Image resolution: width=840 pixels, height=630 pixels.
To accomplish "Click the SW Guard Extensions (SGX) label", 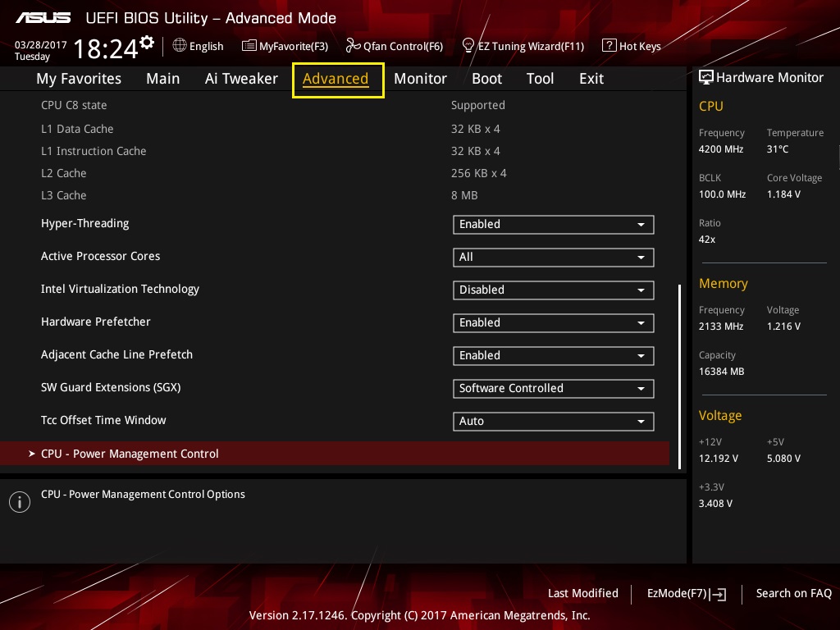I will point(111,387).
